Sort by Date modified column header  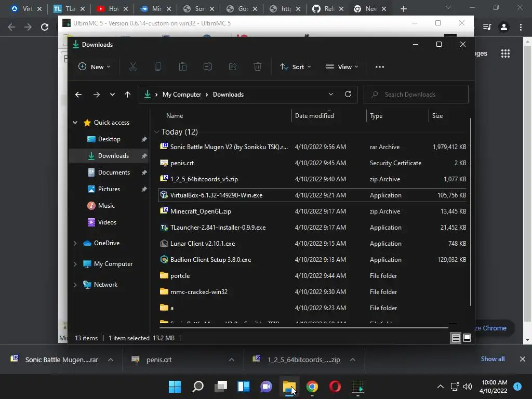pyautogui.click(x=328, y=116)
